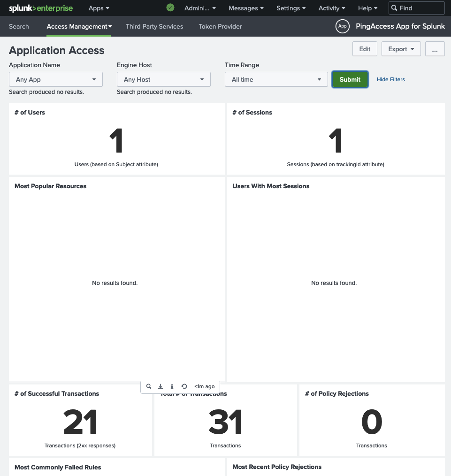This screenshot has width=451, height=476.
Task: Refresh the panel with the circular arrow icon
Action: 184,386
